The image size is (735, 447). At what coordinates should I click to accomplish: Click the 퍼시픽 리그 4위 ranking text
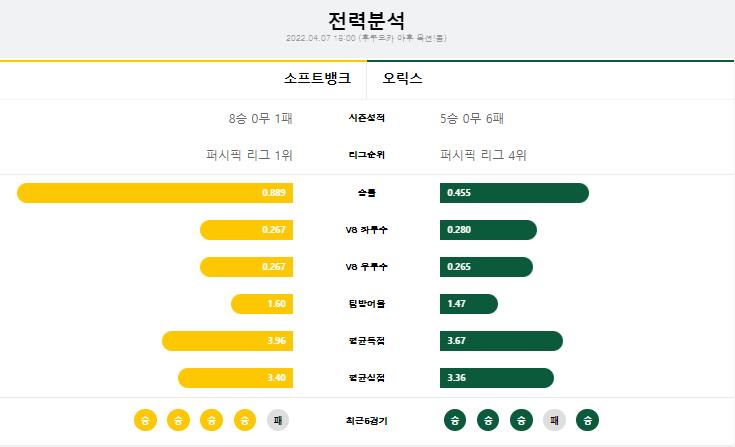[x=483, y=155]
